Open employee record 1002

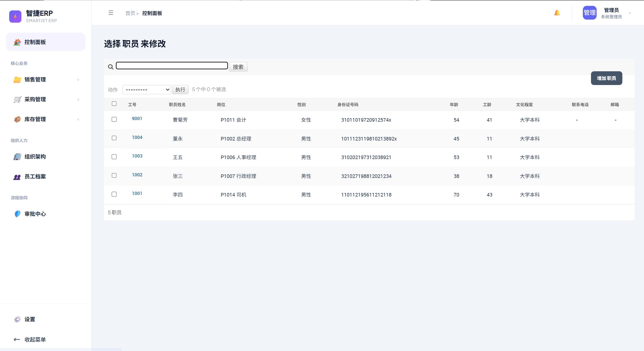click(137, 175)
